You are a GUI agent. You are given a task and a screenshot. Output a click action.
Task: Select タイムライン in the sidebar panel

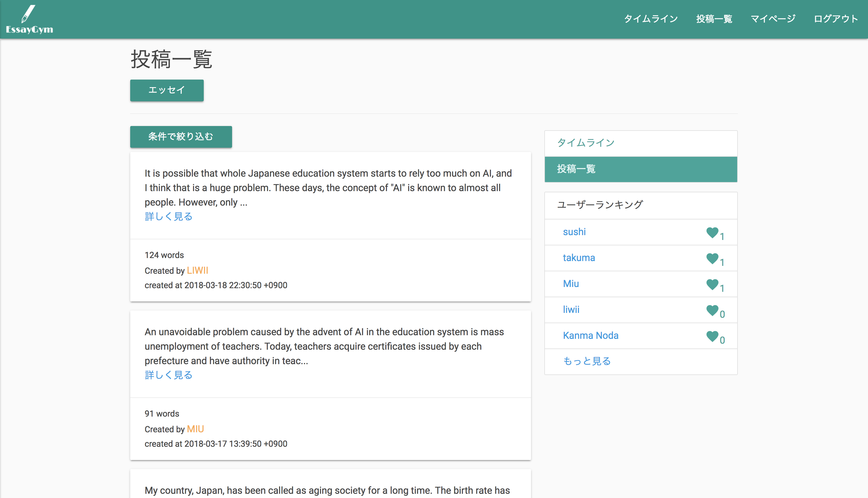pos(586,143)
